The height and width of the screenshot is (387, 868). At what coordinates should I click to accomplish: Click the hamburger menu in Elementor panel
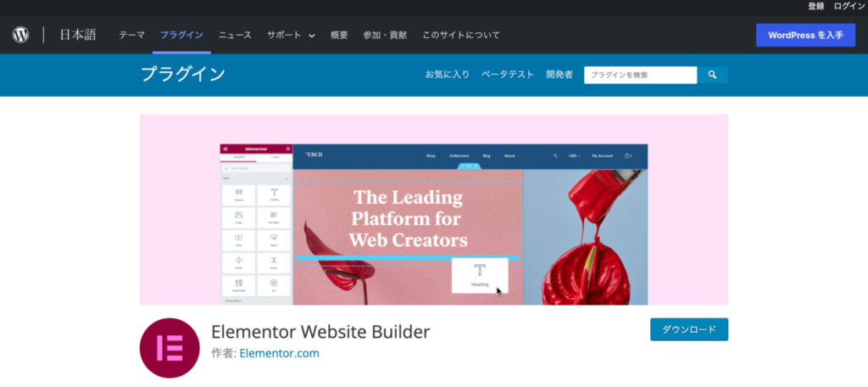pyautogui.click(x=225, y=149)
